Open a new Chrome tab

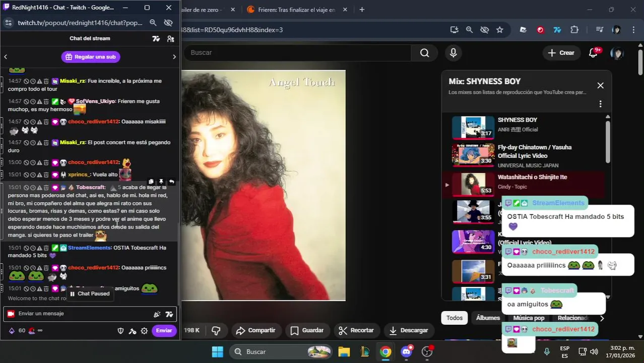coord(362,10)
